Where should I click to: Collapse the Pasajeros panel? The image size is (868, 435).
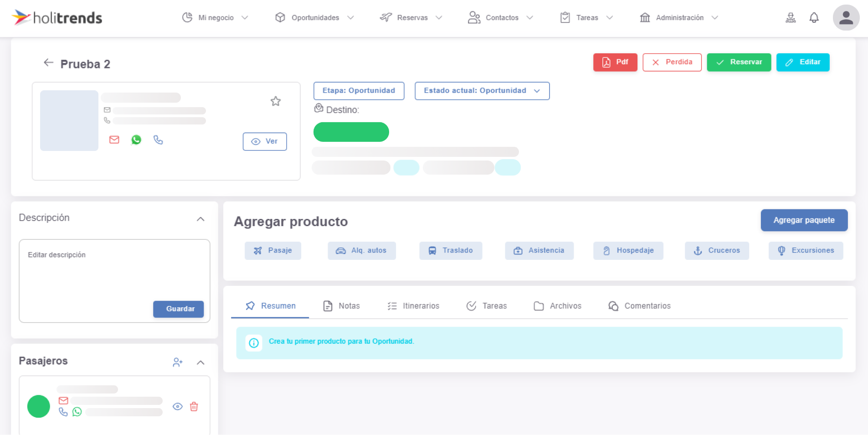click(200, 362)
